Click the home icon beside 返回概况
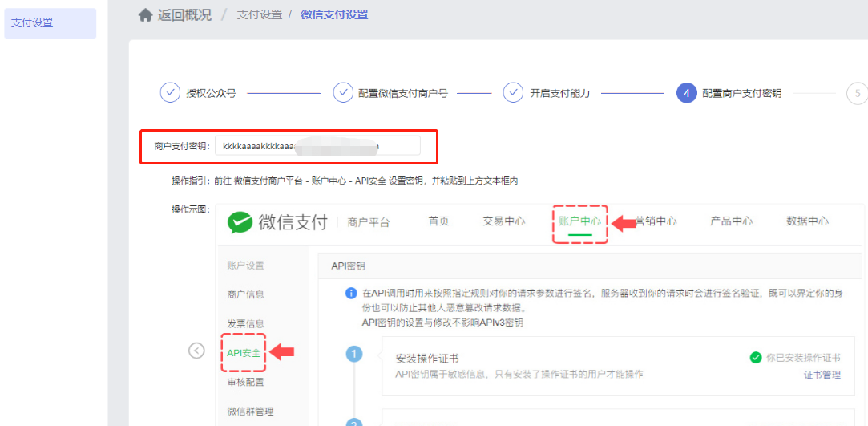The width and height of the screenshot is (868, 426). [145, 15]
